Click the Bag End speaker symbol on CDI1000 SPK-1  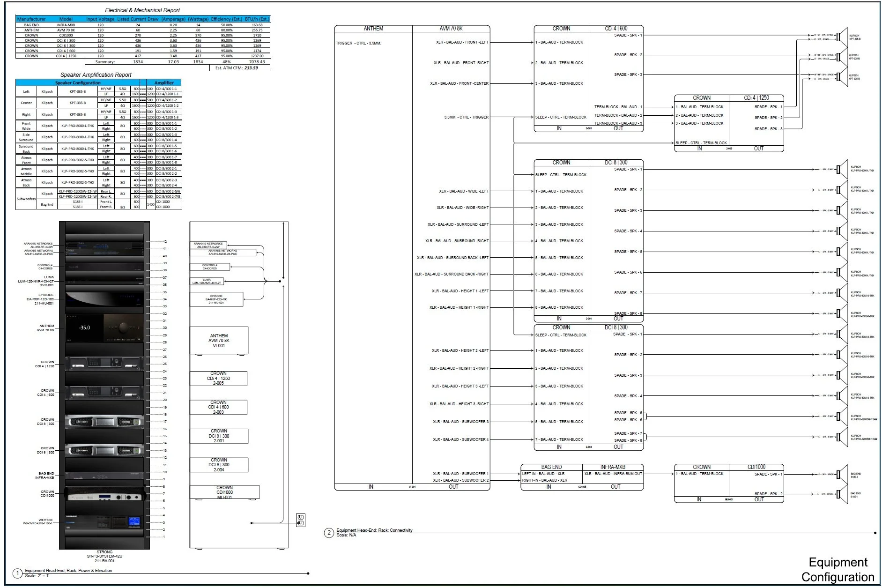(x=842, y=474)
